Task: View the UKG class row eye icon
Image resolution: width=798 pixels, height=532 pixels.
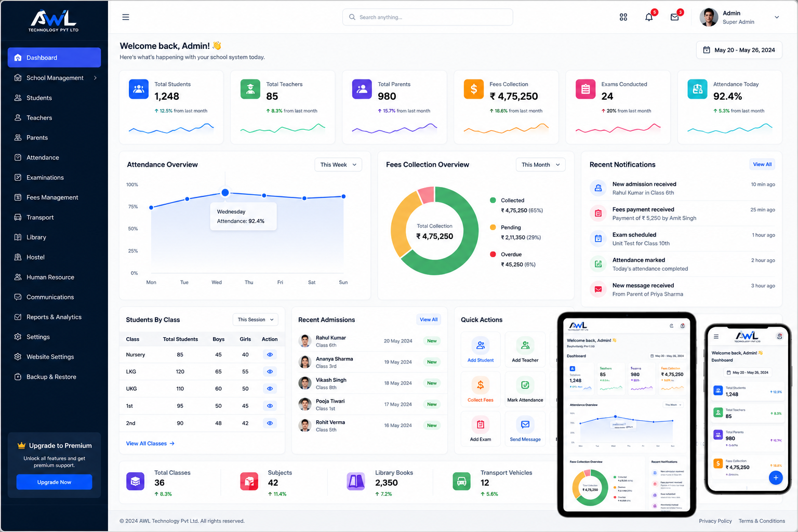Action: click(x=270, y=389)
